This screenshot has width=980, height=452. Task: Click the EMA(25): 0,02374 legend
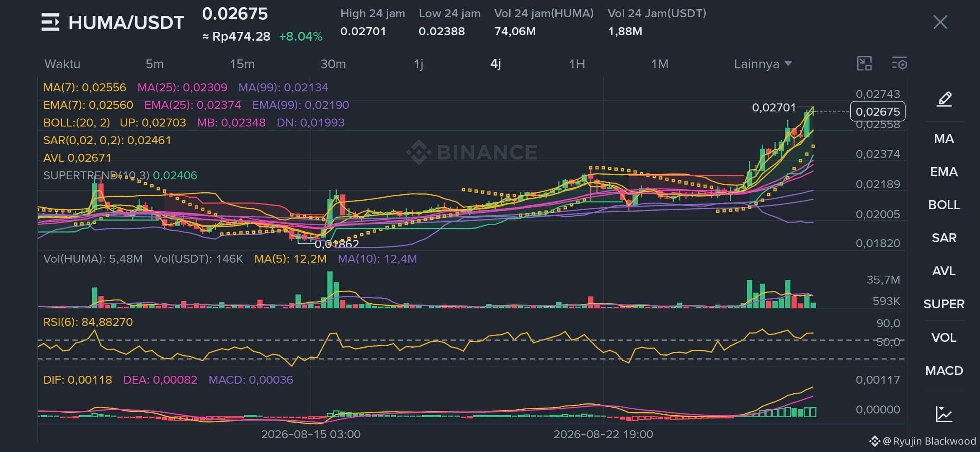click(193, 105)
